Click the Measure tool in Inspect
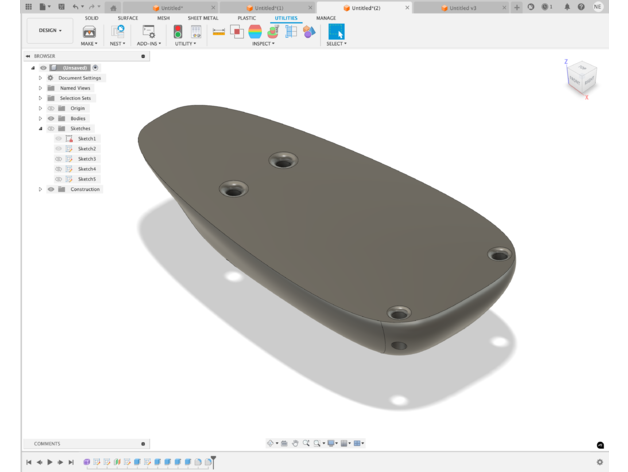628x472 pixels. pyautogui.click(x=218, y=32)
